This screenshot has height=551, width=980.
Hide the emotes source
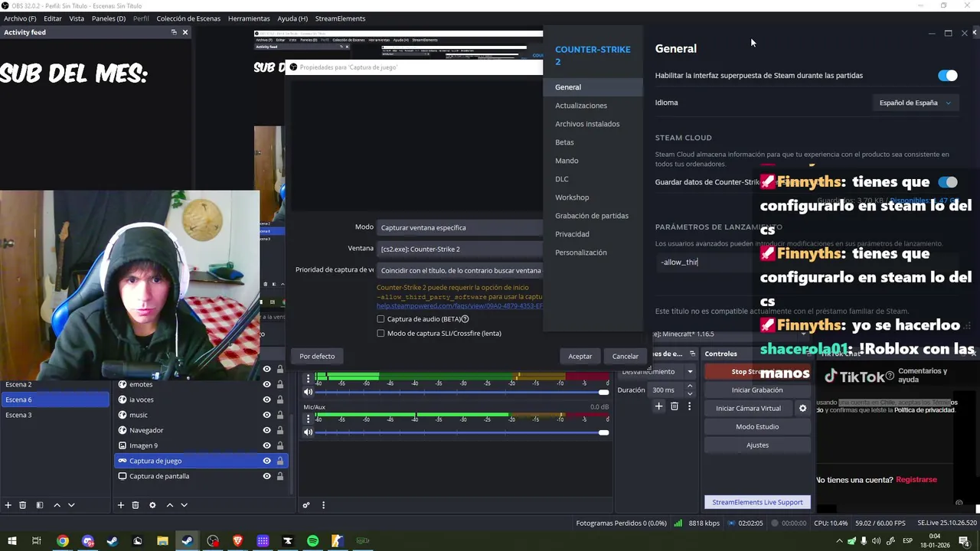click(266, 384)
